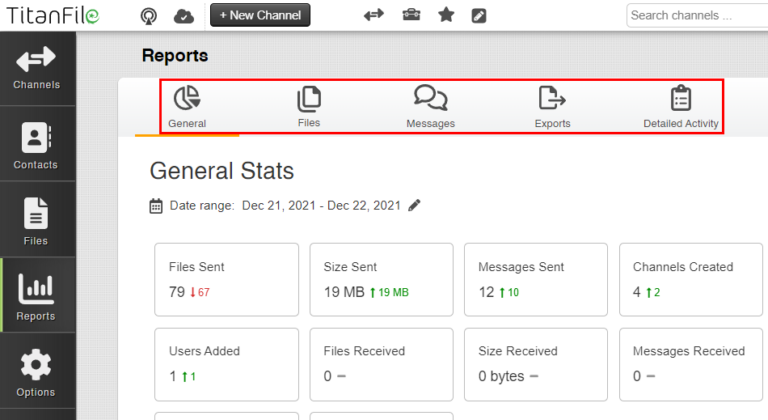Open the Exports reports tab
The width and height of the screenshot is (768, 420).
coord(552,106)
